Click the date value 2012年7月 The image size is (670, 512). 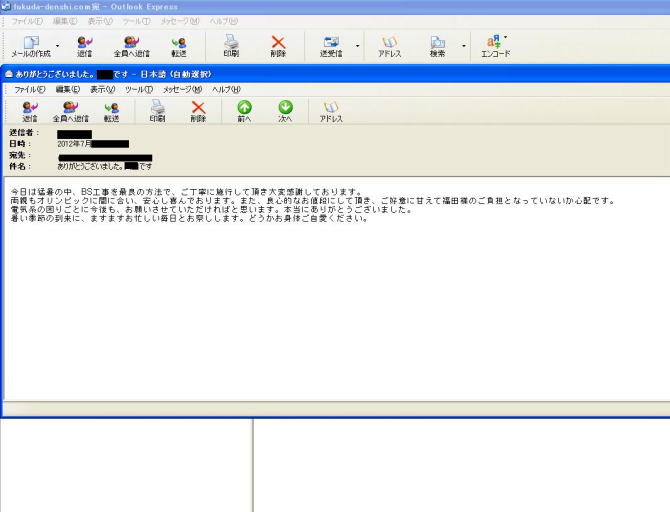[74, 144]
